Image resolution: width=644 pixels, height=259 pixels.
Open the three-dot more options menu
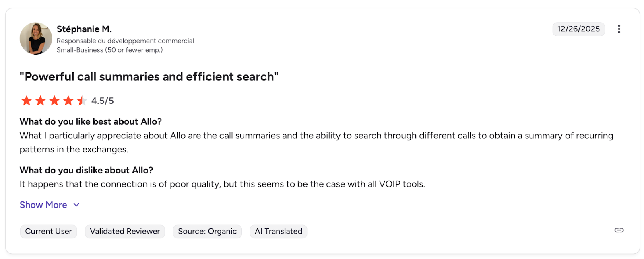pos(619,29)
